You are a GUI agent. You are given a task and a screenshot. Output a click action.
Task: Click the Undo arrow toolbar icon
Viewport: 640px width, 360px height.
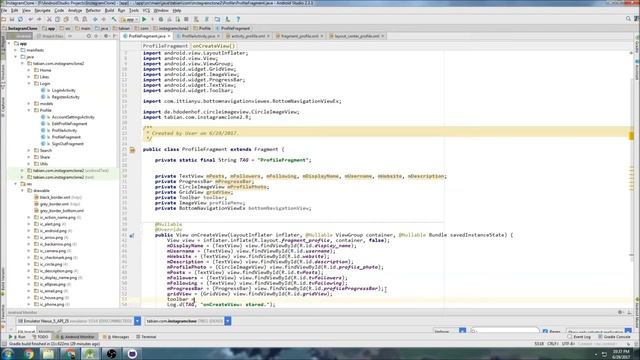pyautogui.click(x=31, y=19)
